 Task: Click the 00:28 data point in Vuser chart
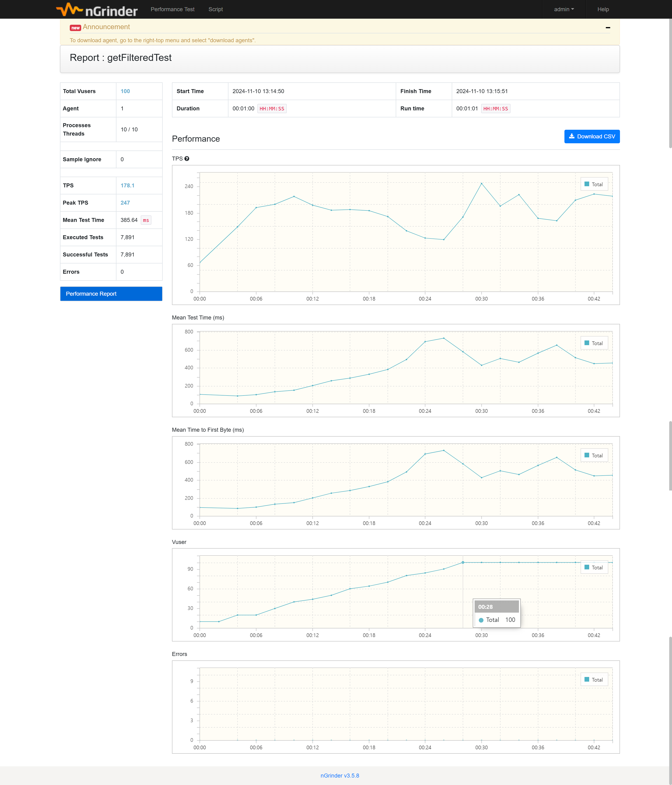(x=462, y=562)
